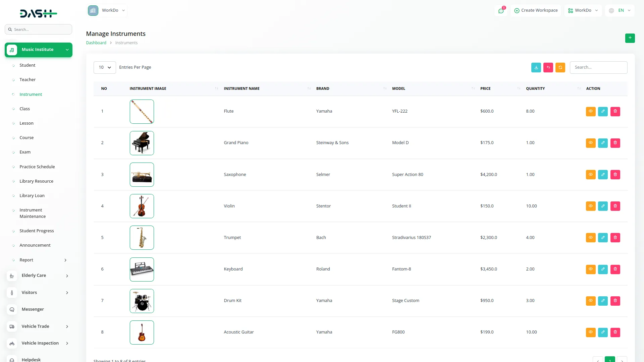
Task: Click the green add instrument plus button
Action: pyautogui.click(x=630, y=38)
